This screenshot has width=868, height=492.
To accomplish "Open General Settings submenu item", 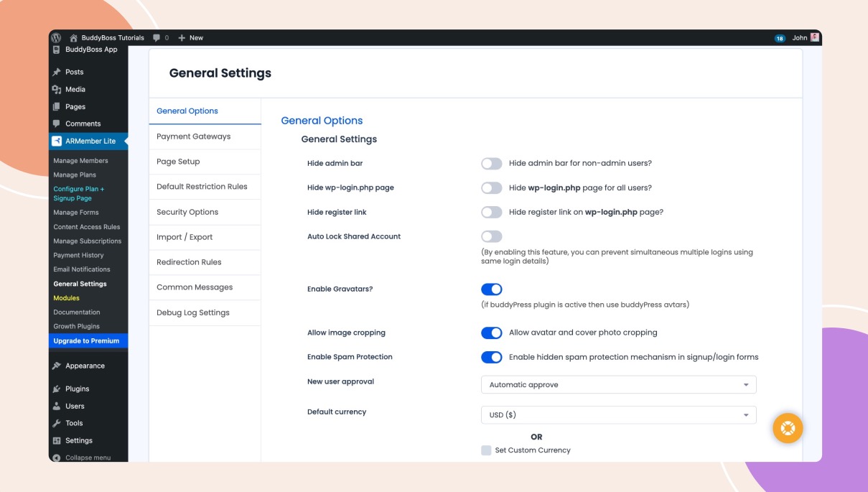I will tap(80, 284).
